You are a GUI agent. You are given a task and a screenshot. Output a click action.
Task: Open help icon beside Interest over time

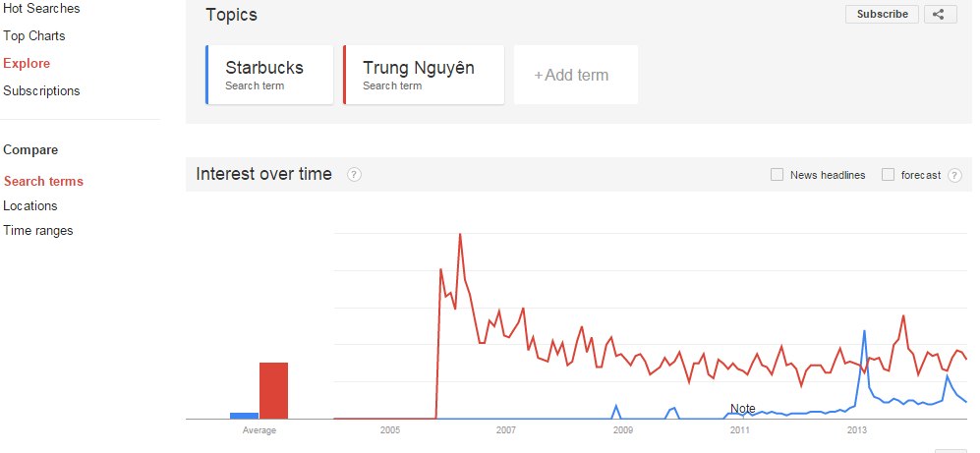[x=354, y=175]
